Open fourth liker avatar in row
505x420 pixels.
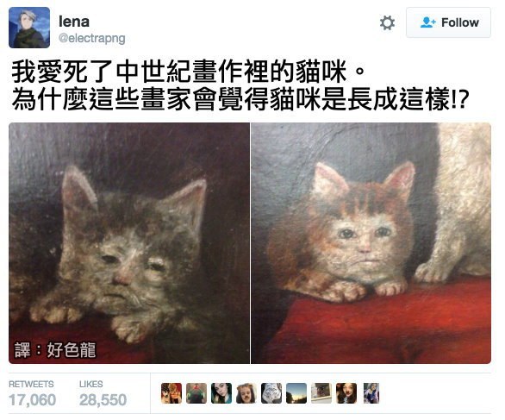tap(246, 393)
